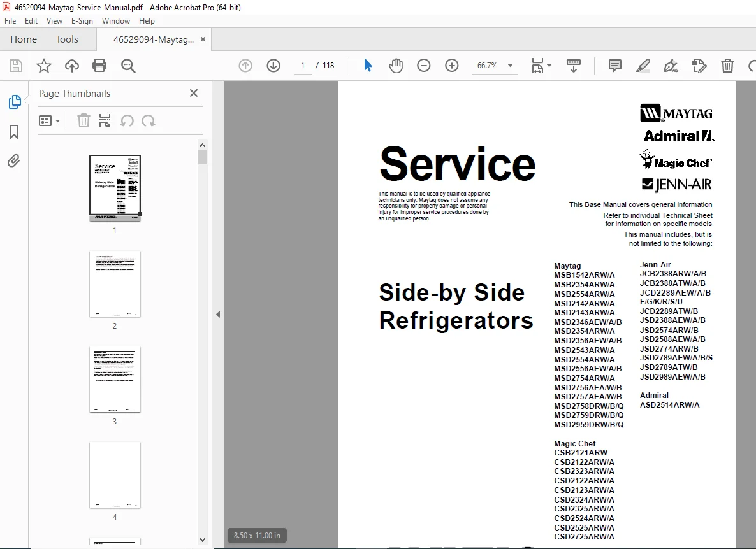756x549 pixels.
Task: Open the Window menu
Action: [x=116, y=21]
